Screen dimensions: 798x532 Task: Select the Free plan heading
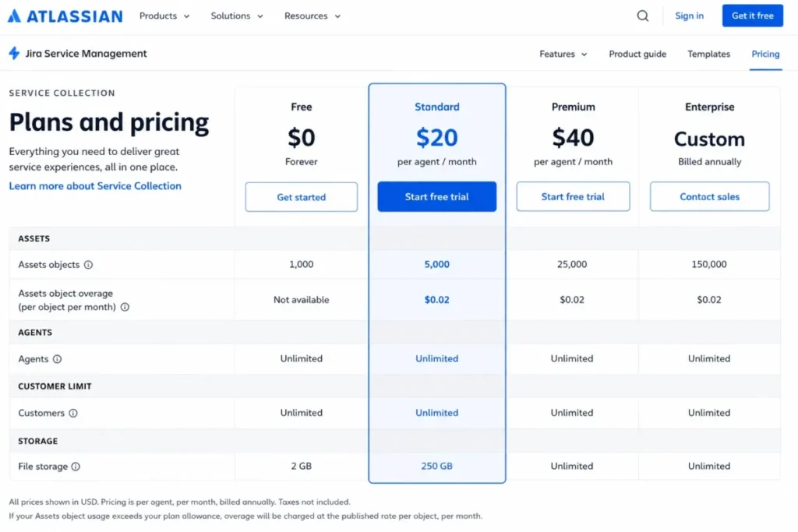pos(302,107)
